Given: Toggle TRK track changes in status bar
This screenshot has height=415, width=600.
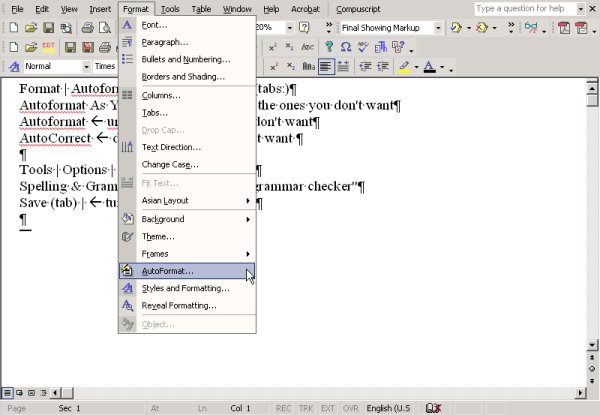Looking at the screenshot, I should (305, 408).
